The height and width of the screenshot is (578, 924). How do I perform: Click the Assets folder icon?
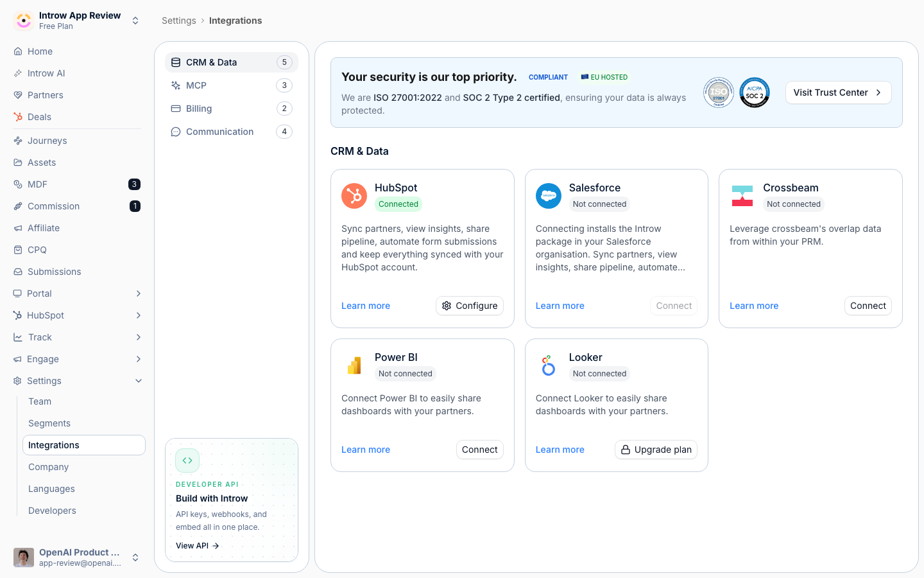pos(18,162)
